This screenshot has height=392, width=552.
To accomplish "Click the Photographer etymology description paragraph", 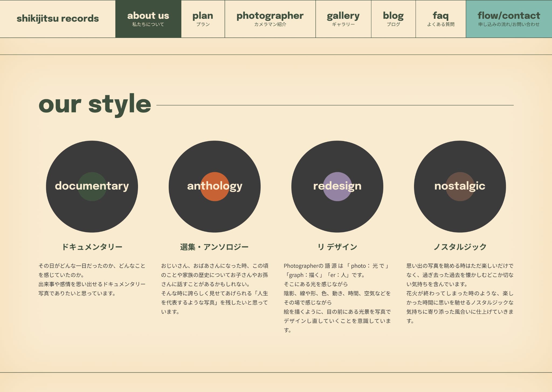I will pyautogui.click(x=337, y=297).
